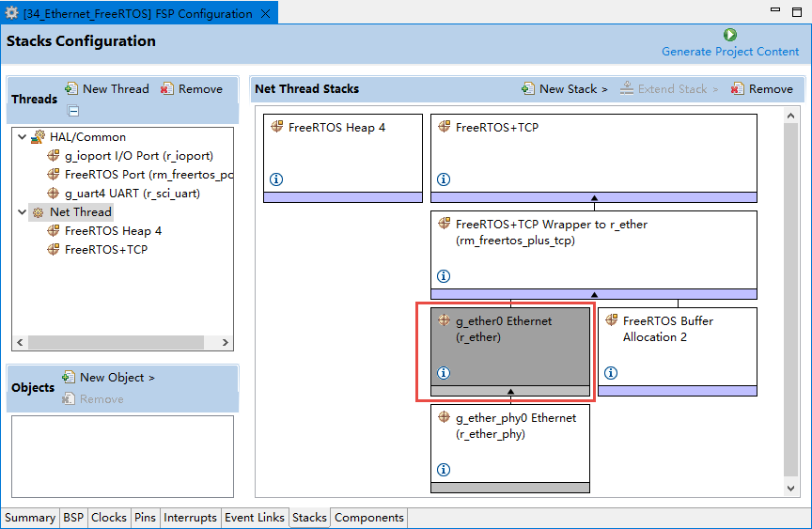This screenshot has width=812, height=529.
Task: Select FreeRTOS+TCP in thread tree
Action: tap(106, 250)
